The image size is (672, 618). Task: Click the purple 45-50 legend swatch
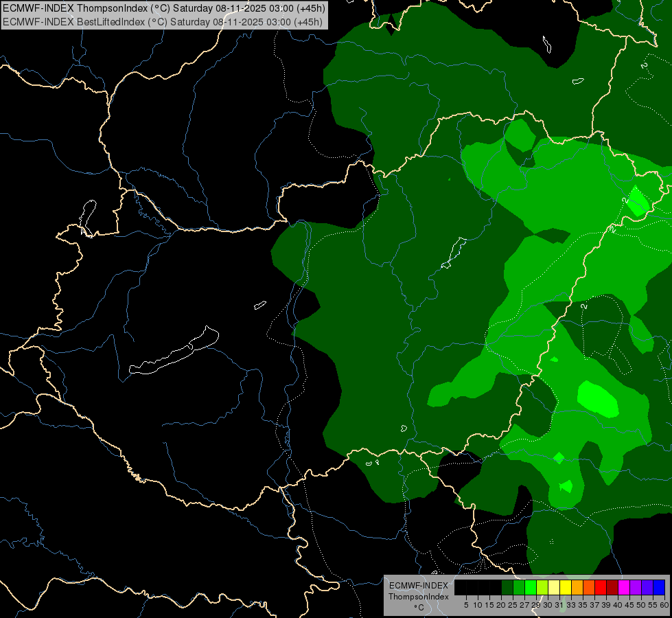coord(635,588)
